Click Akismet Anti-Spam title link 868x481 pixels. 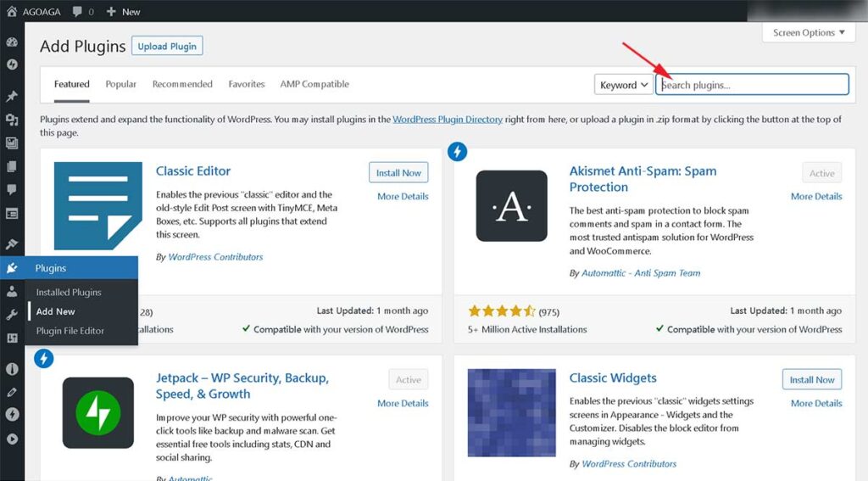[643, 179]
